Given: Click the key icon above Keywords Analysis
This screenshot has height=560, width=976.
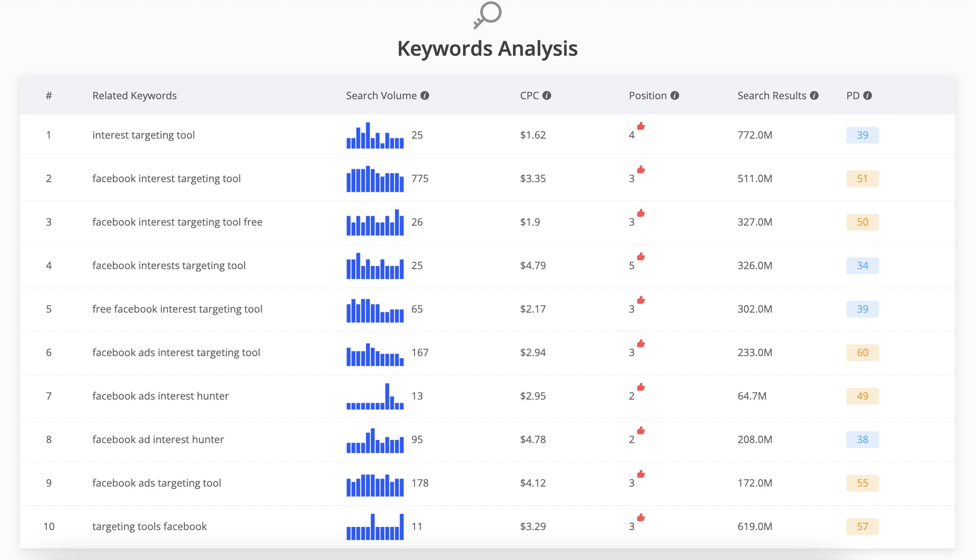Looking at the screenshot, I should pos(488,15).
